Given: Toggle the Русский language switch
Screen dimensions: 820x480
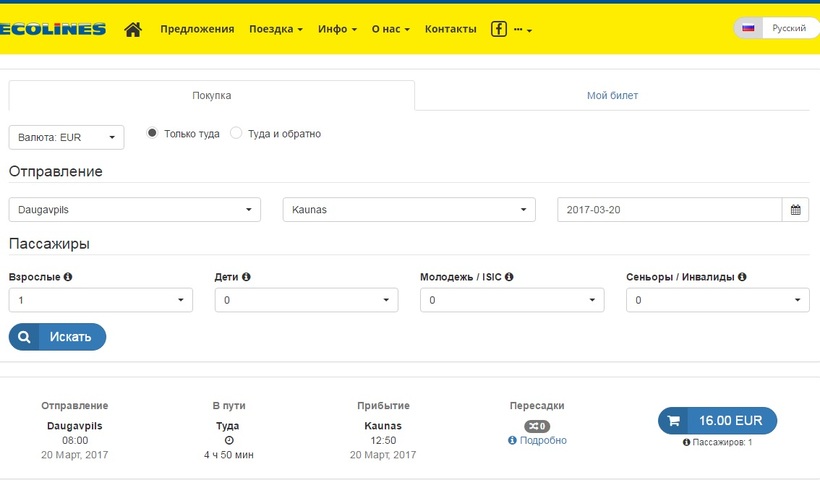Looking at the screenshot, I should tap(775, 29).
